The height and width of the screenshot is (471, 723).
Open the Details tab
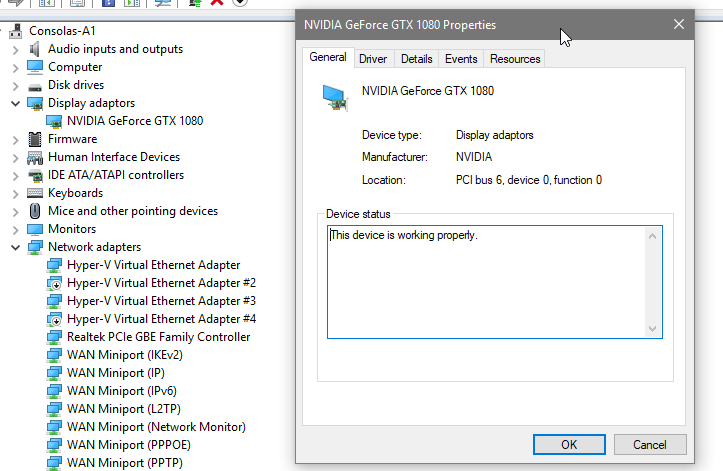tap(416, 59)
